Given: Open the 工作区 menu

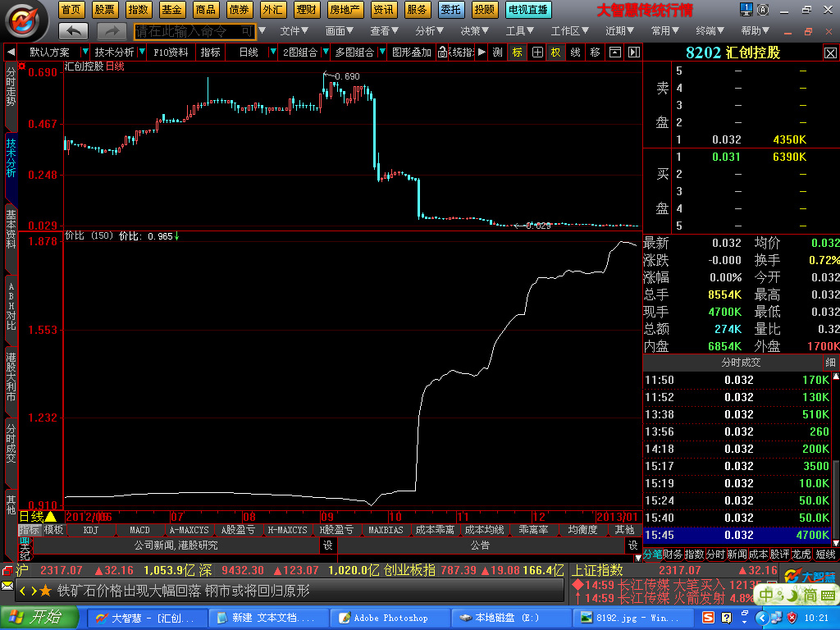Looking at the screenshot, I should [570, 31].
